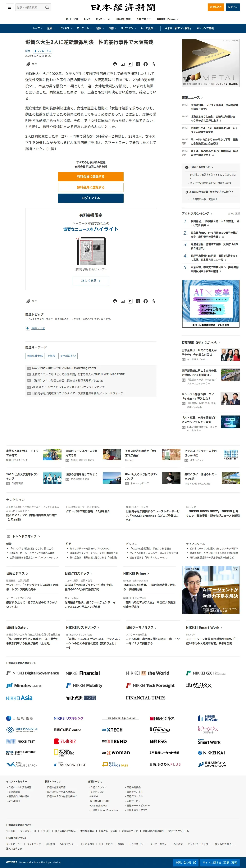The image size is (246, 868).
Task: Click the お問い合わせ footer button
Action: click(x=185, y=863)
